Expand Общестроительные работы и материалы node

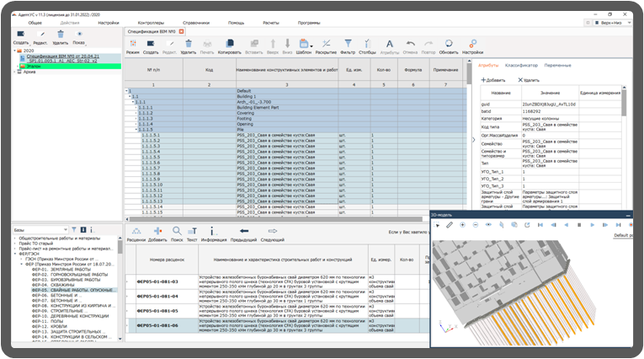pos(15,238)
